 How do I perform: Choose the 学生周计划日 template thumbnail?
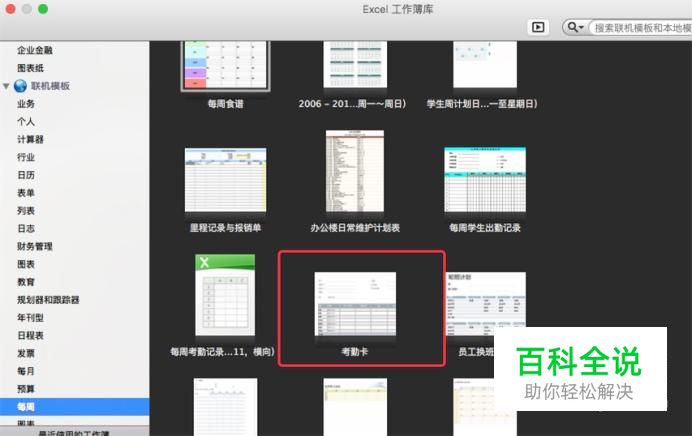tap(485, 64)
